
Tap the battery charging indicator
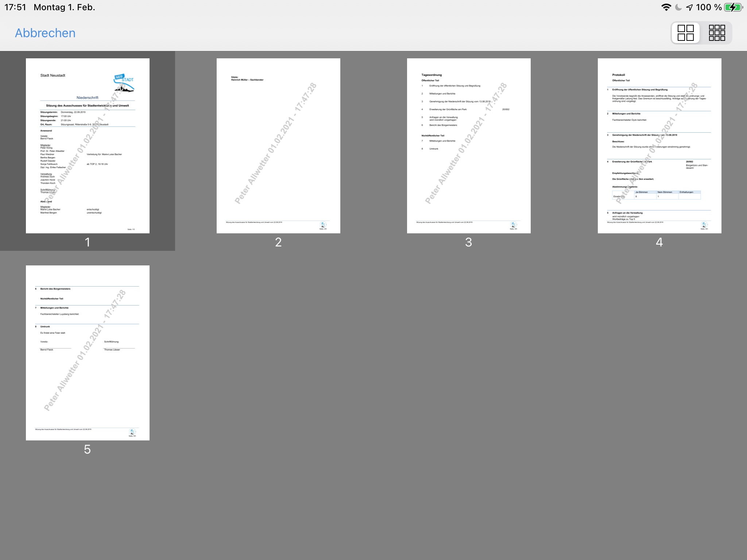point(733,7)
